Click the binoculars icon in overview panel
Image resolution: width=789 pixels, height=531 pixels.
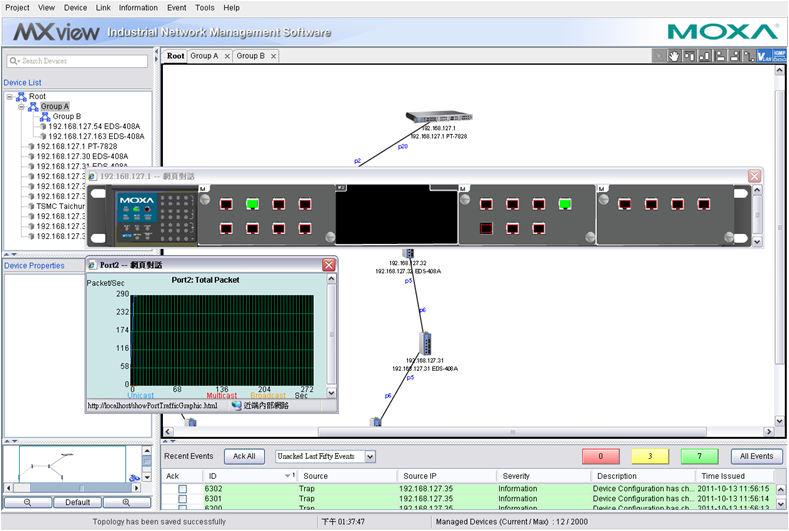pos(134,478)
